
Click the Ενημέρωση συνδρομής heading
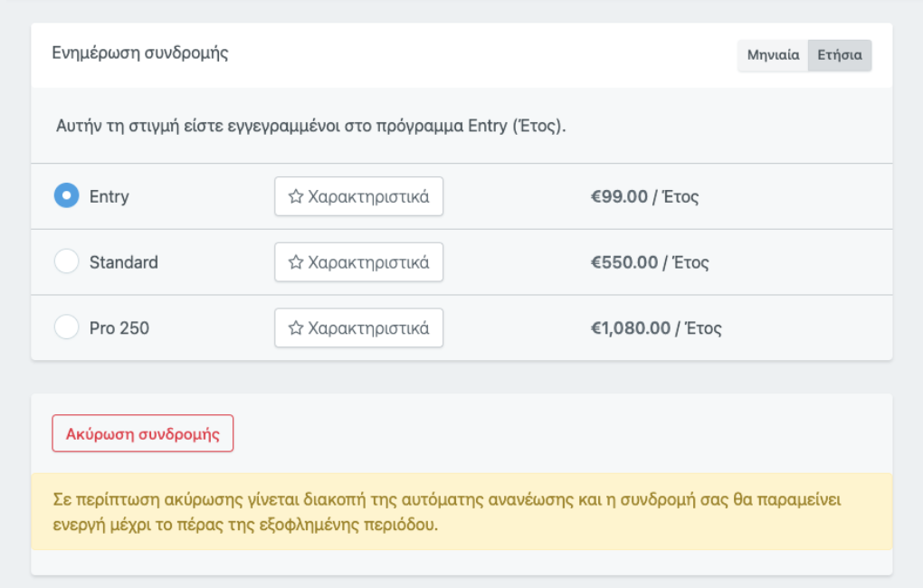pyautogui.click(x=140, y=52)
